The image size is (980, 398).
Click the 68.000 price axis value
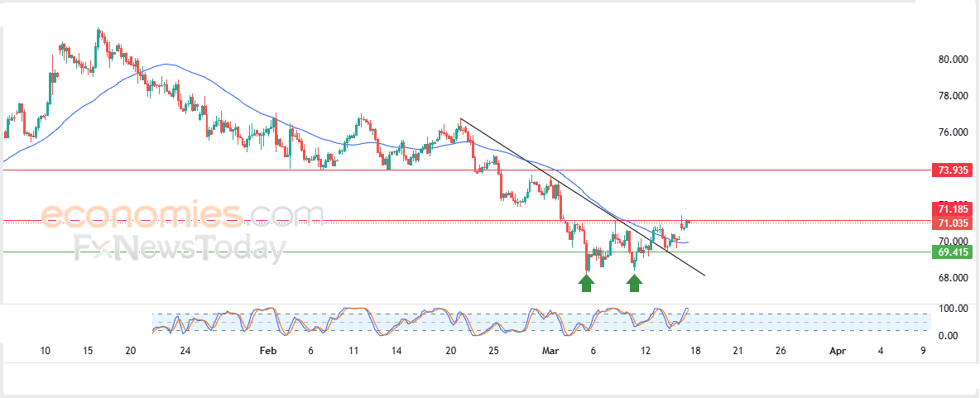pyautogui.click(x=954, y=278)
